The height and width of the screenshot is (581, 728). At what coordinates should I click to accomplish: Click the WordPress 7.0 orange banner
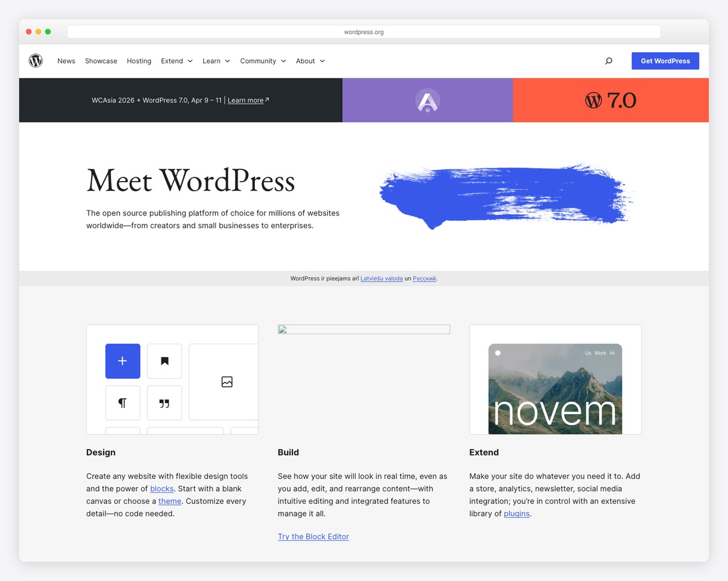tap(610, 100)
